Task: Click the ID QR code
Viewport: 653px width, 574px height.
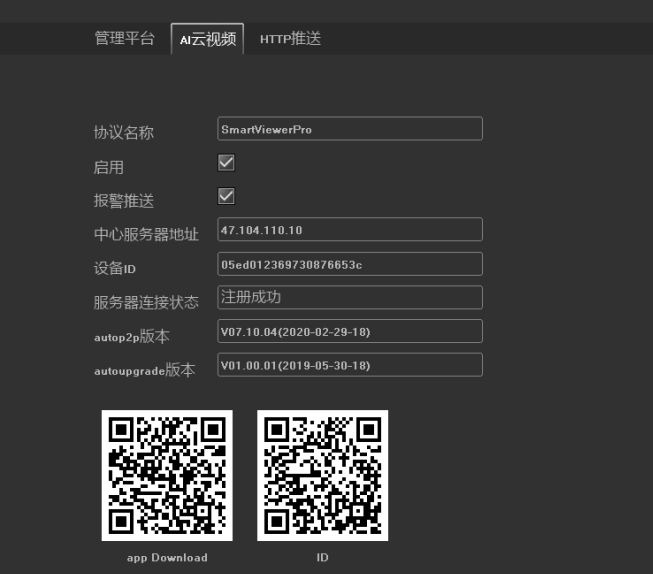Action: tap(323, 475)
